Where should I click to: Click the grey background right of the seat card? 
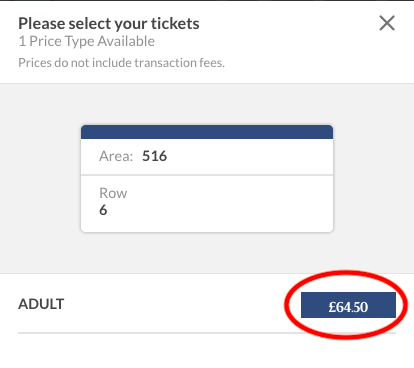[373, 179]
